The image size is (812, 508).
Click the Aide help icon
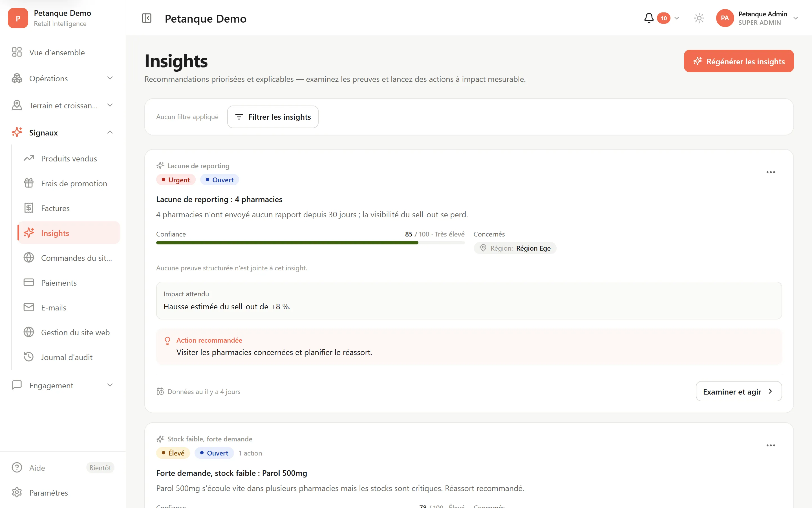(17, 468)
